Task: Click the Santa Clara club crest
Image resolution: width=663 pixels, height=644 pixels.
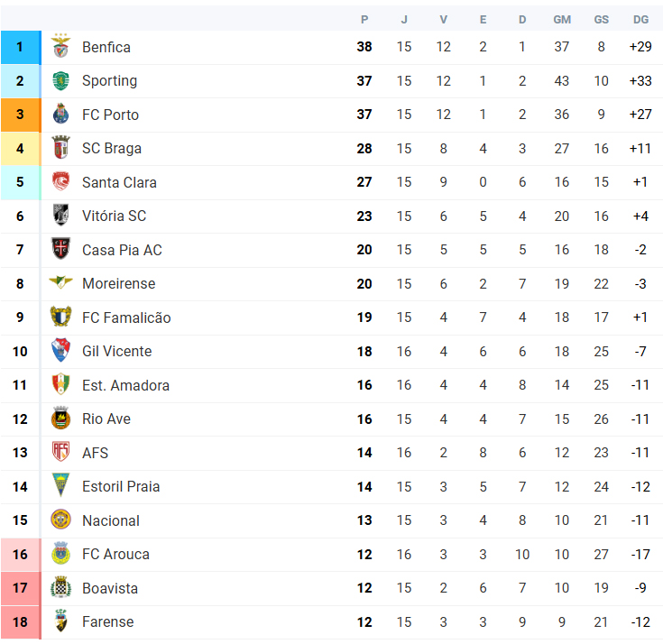Action: pyautogui.click(x=61, y=181)
